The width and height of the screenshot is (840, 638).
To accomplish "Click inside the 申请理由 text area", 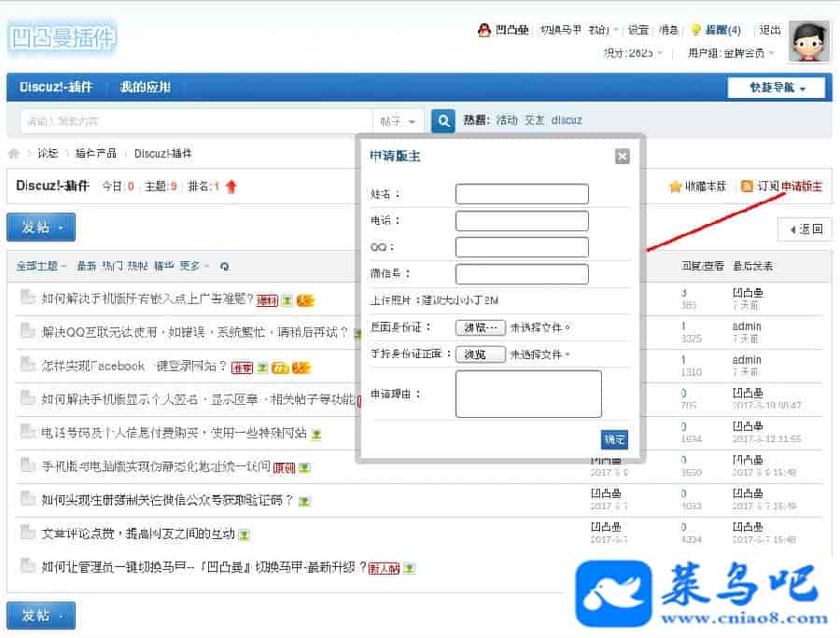I will pyautogui.click(x=528, y=394).
